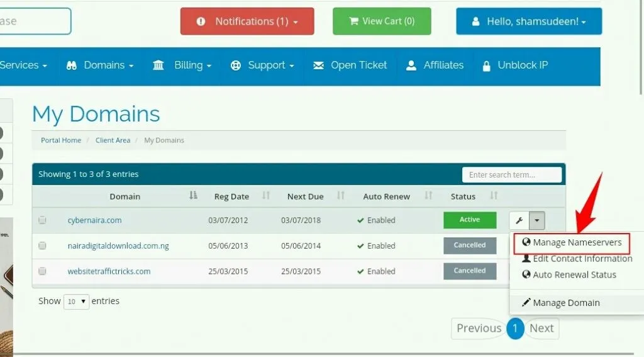Click page 1 in pagination
Viewport: 644px width, 357px height.
coord(515,328)
